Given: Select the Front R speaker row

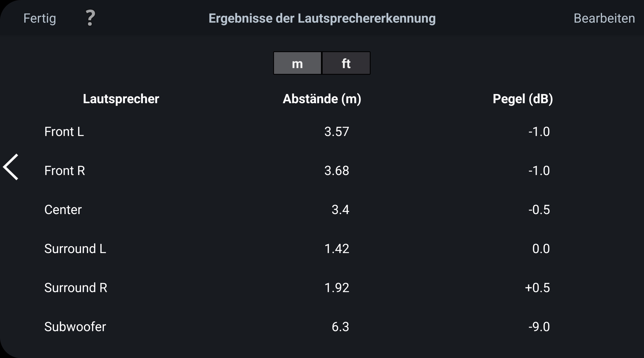Looking at the screenshot, I should tap(64, 171).
